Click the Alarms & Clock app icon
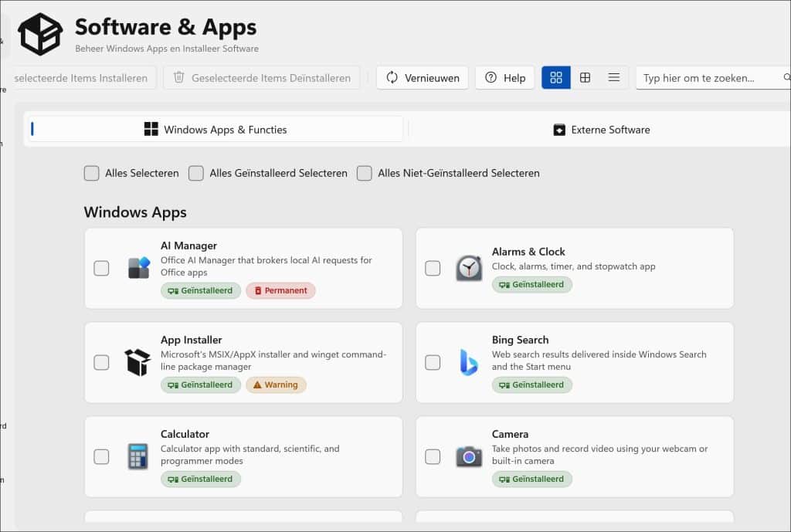Image resolution: width=791 pixels, height=532 pixels. [469, 268]
